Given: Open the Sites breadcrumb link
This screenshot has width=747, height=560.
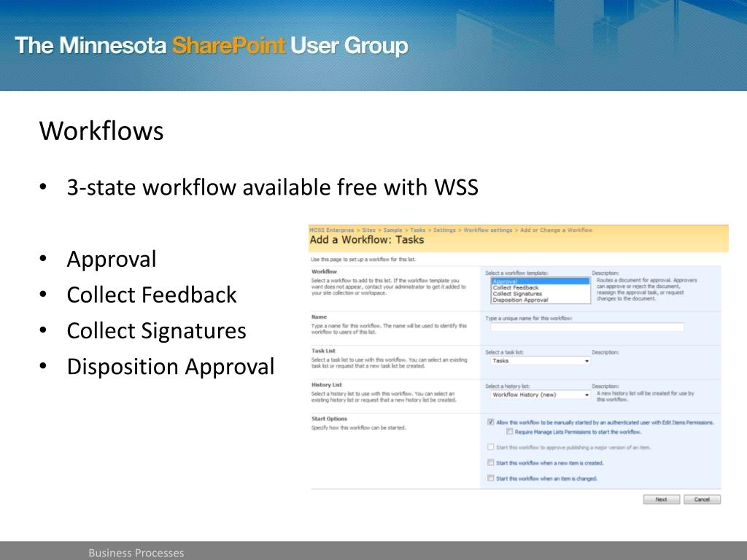Looking at the screenshot, I should tap(368, 230).
